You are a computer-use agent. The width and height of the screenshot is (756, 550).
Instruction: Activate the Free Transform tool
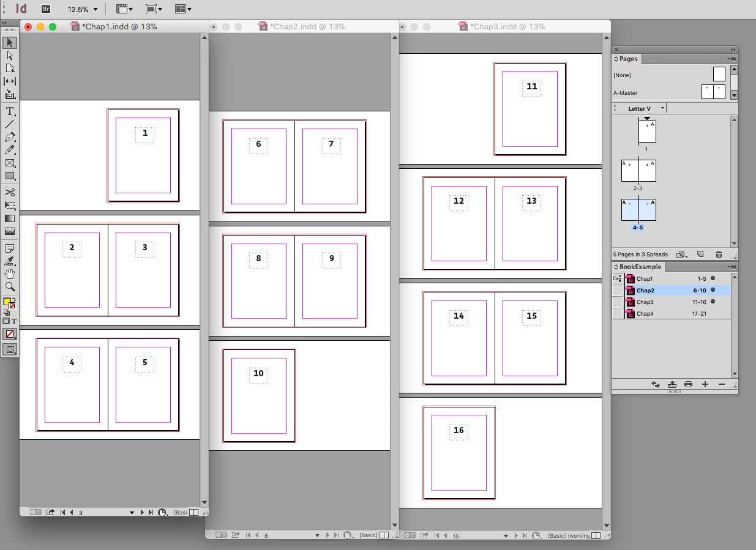point(10,206)
